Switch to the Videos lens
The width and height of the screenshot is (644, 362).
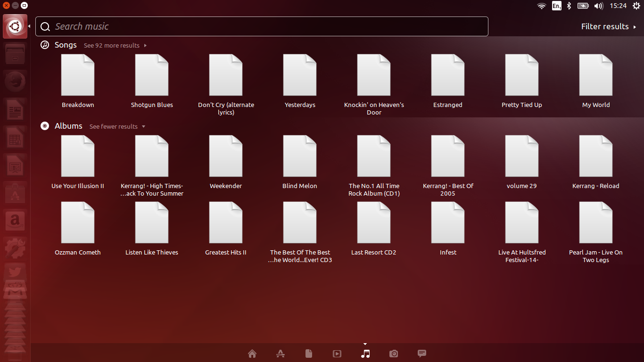click(337, 354)
